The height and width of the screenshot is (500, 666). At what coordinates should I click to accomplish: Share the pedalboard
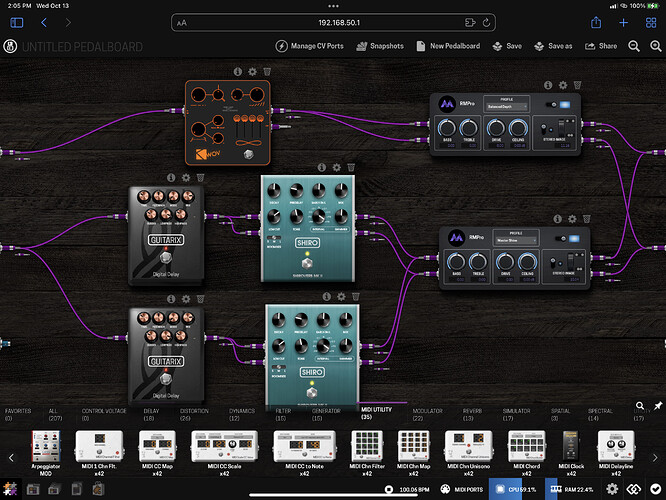(601, 46)
